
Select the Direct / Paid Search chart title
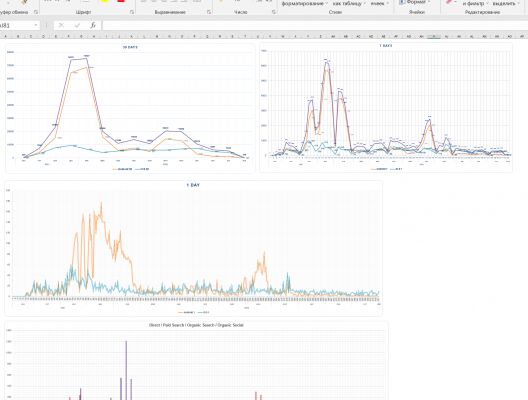(x=196, y=325)
